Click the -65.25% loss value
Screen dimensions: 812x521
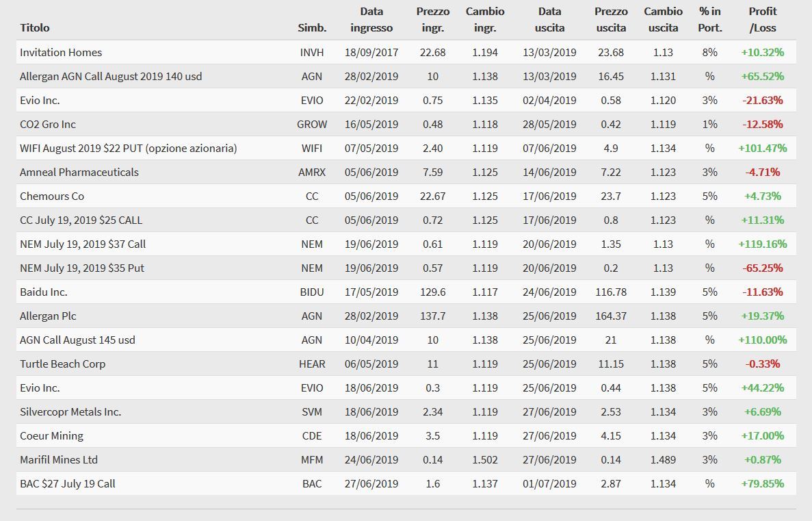[762, 268]
